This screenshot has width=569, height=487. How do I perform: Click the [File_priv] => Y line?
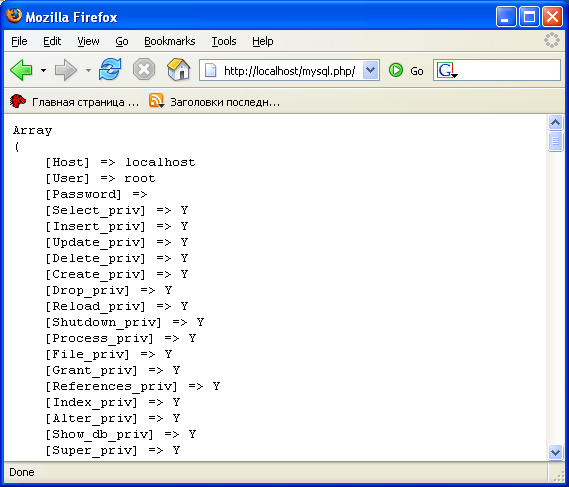[x=109, y=354]
